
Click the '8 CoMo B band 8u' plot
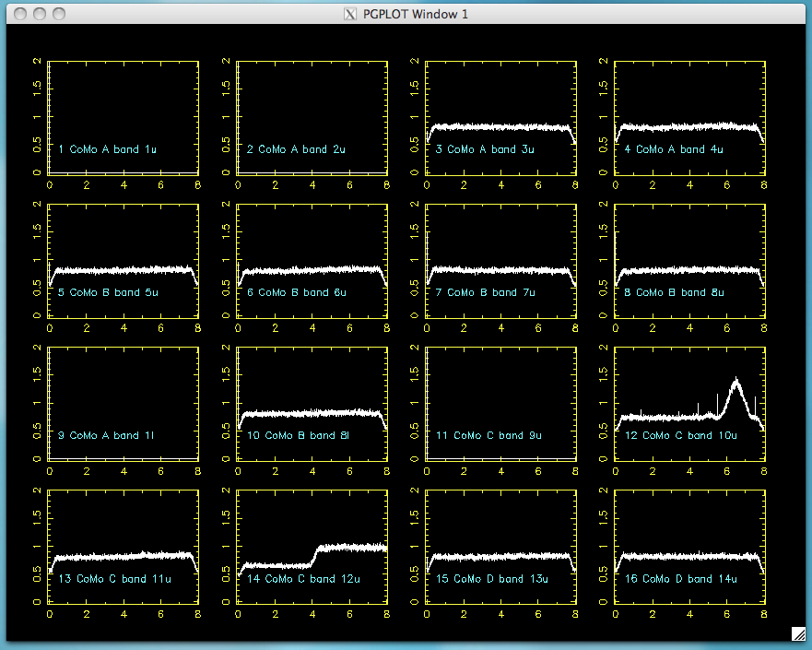689,260
